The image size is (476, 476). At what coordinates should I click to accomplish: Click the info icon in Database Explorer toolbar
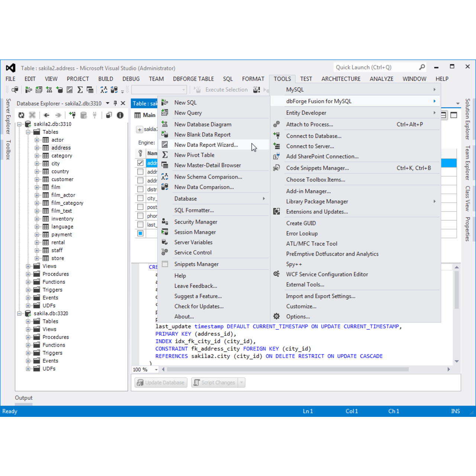[x=120, y=115]
